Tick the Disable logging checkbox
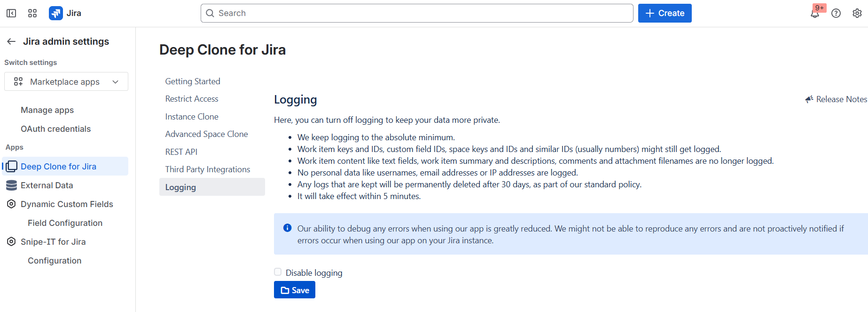The height and width of the screenshot is (312, 868). pos(278,272)
